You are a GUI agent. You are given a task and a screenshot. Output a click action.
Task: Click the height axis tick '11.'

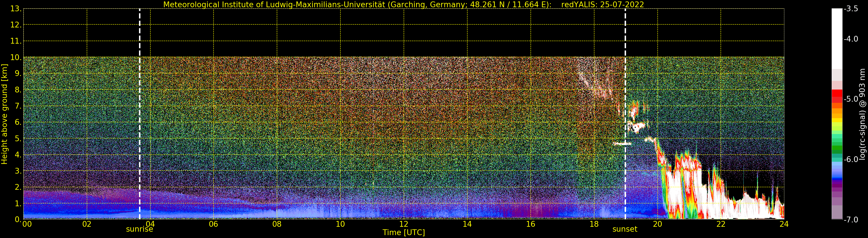[x=16, y=41]
